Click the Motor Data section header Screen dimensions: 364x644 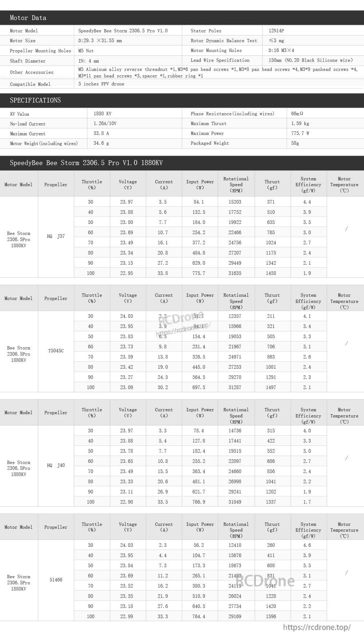point(182,18)
